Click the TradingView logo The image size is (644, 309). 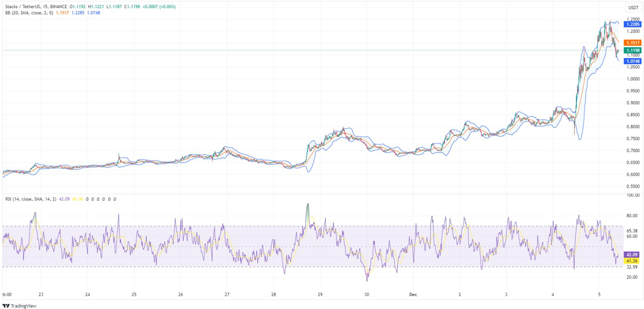[20, 306]
